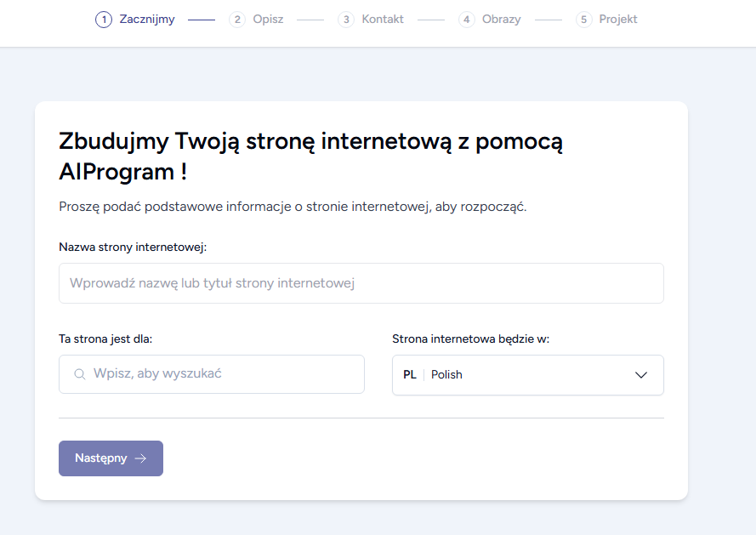
Task: Click the magnifier search icon
Action: click(80, 374)
